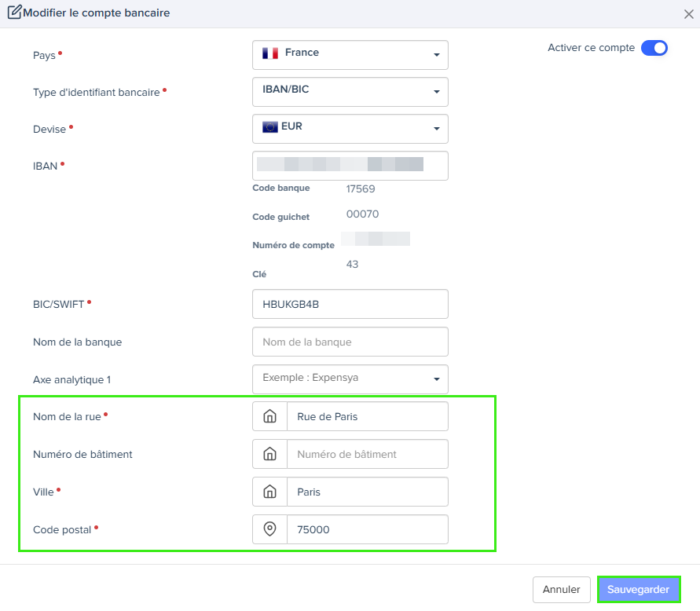Click the blurred Numéro de compte value
700x611 pixels.
(376, 239)
